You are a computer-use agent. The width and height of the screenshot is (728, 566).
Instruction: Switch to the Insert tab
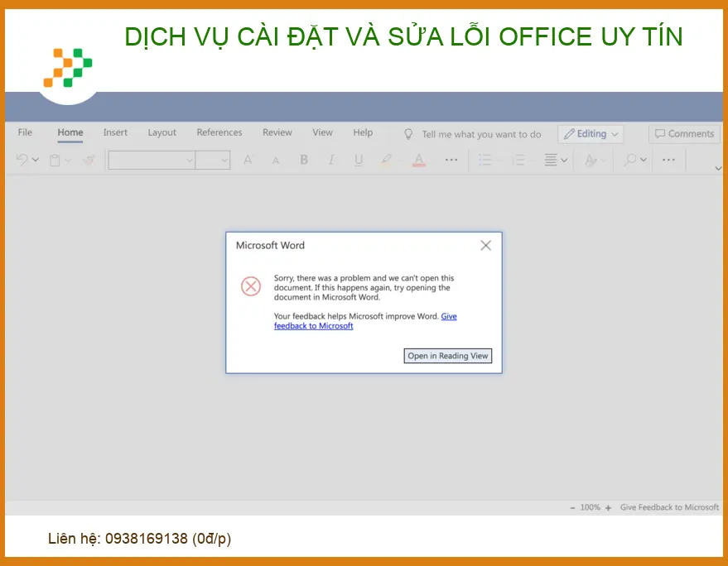click(x=115, y=132)
